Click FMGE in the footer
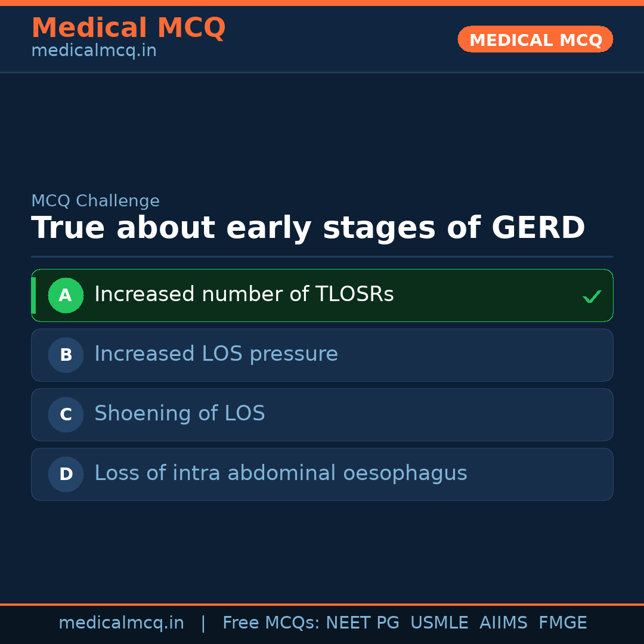 [562, 623]
